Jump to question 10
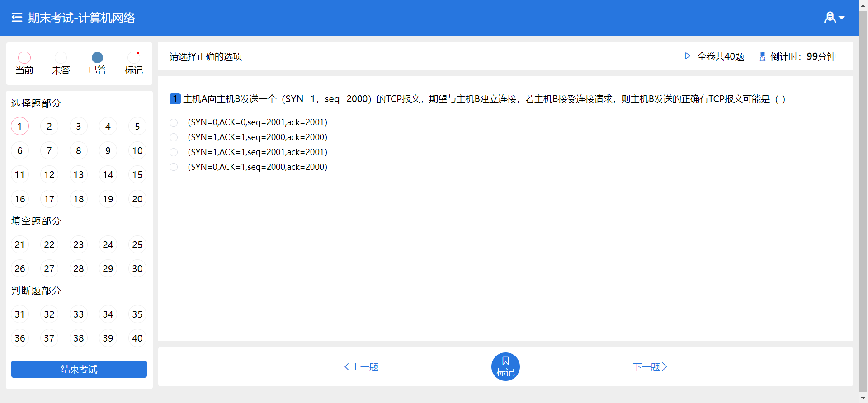Viewport: 868px width, 403px height. pyautogui.click(x=137, y=150)
